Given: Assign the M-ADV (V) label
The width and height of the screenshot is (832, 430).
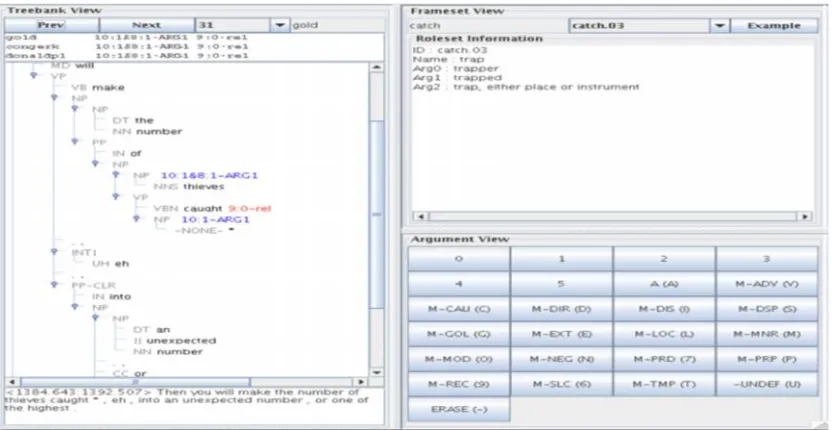Looking at the screenshot, I should (x=767, y=283).
